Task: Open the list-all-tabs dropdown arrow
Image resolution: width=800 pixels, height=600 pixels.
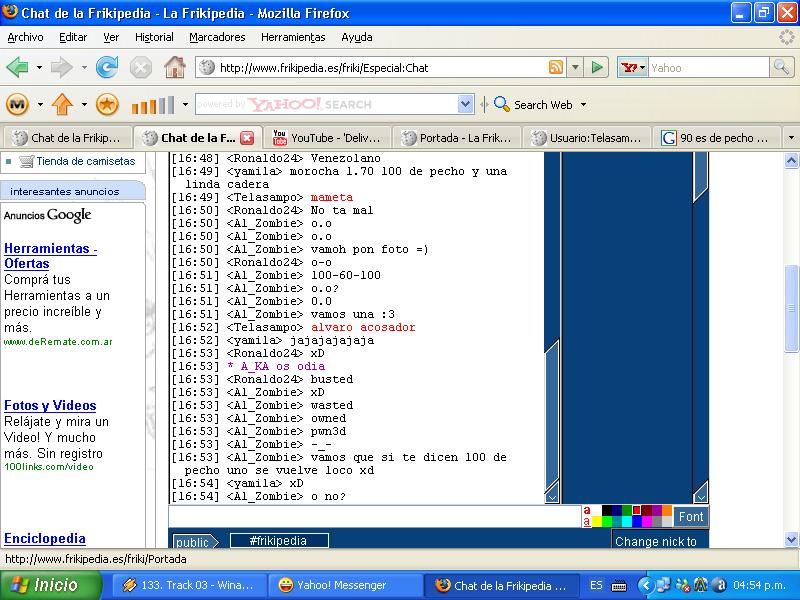Action: click(790, 138)
